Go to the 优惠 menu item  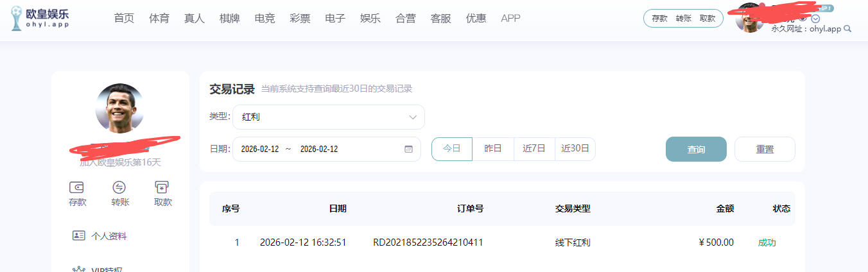pos(476,18)
